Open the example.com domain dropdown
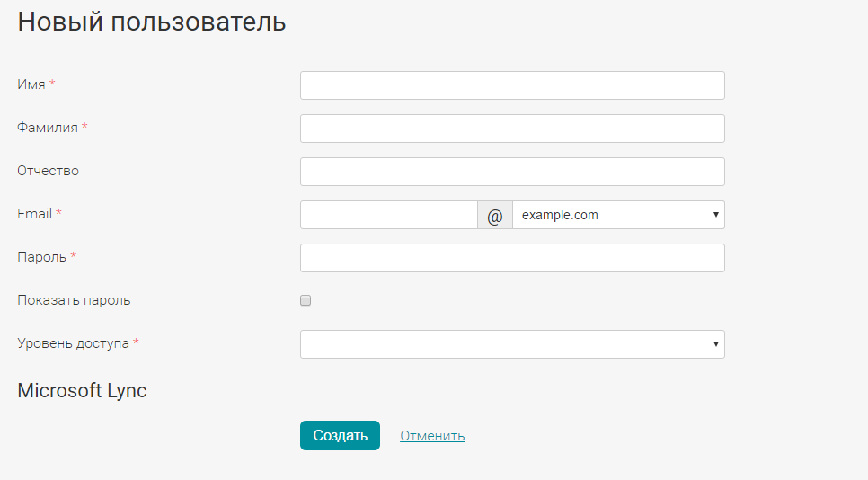Image resolution: width=868 pixels, height=480 pixels. (x=618, y=215)
